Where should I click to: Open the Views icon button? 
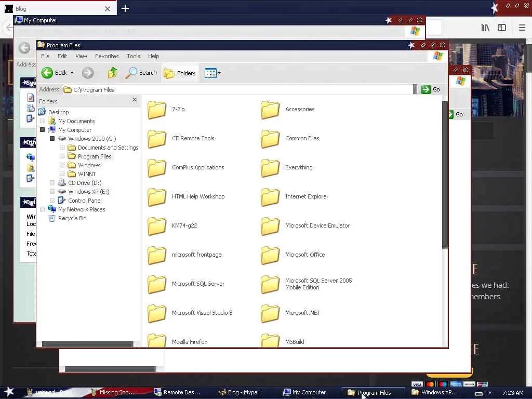tap(210, 73)
